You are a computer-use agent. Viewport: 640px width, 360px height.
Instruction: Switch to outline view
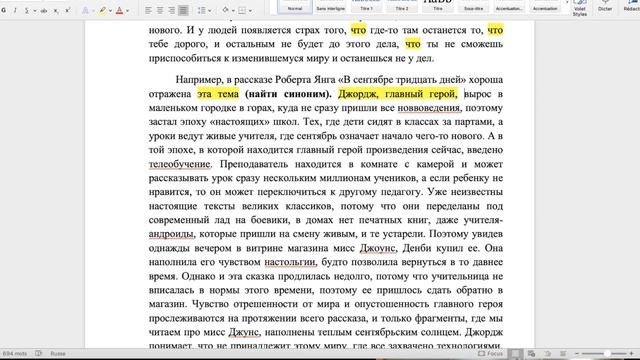point(547,353)
